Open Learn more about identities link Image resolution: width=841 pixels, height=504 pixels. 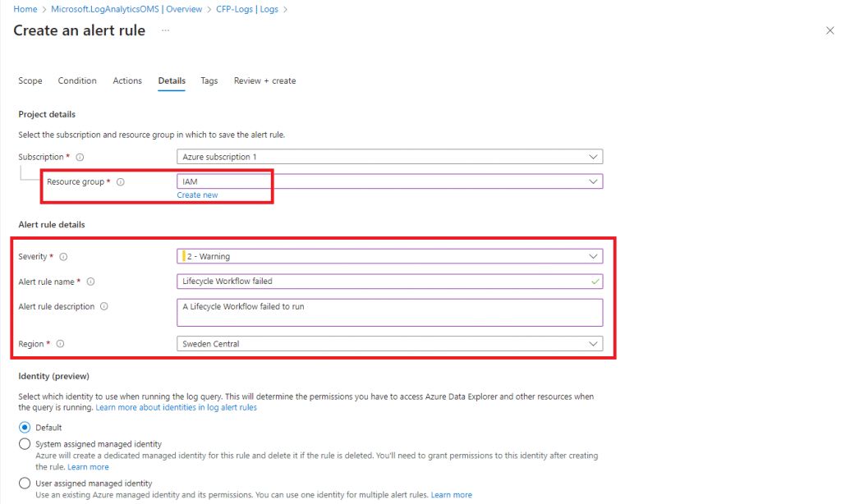176,408
